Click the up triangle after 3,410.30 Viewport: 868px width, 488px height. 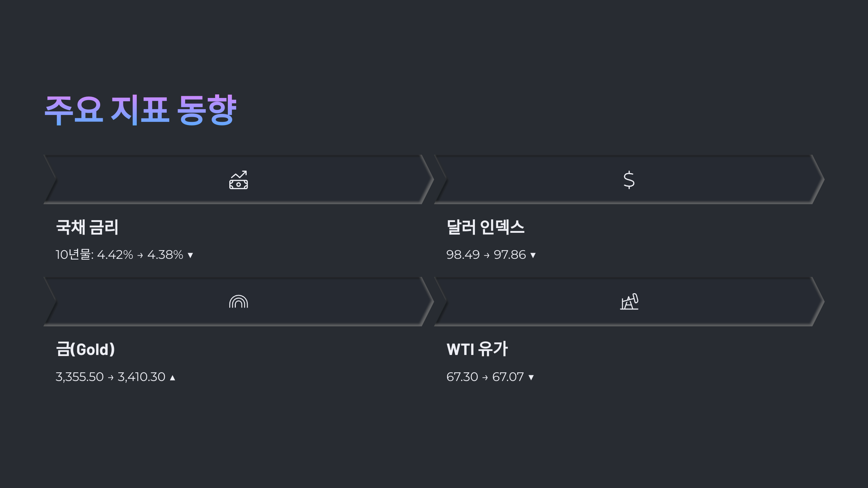[x=173, y=377]
